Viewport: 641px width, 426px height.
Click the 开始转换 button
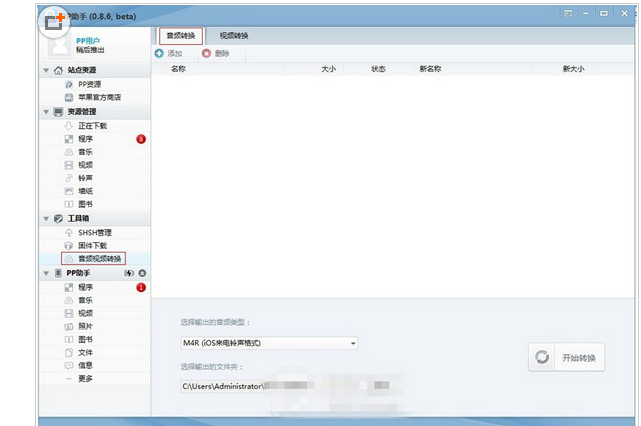567,357
